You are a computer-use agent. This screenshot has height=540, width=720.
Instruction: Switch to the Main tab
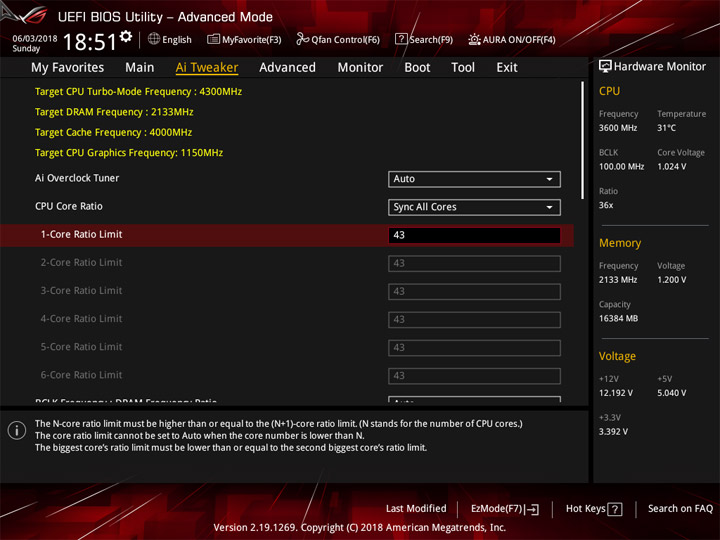point(140,68)
